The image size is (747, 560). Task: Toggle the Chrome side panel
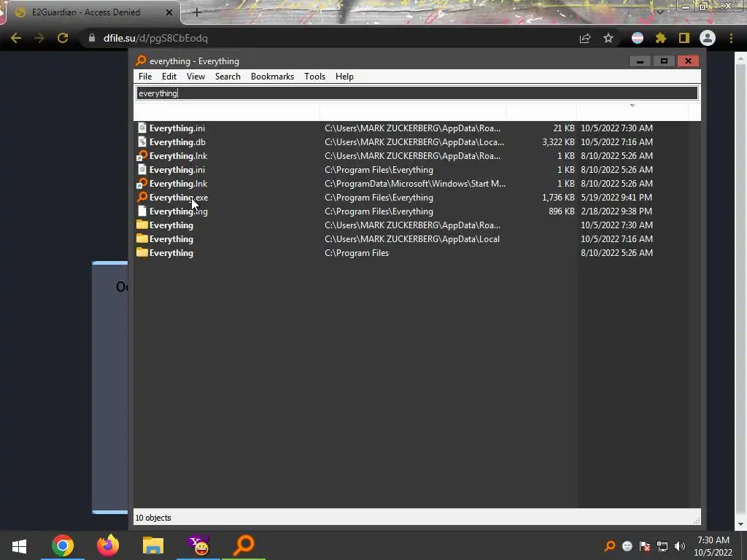coord(684,38)
